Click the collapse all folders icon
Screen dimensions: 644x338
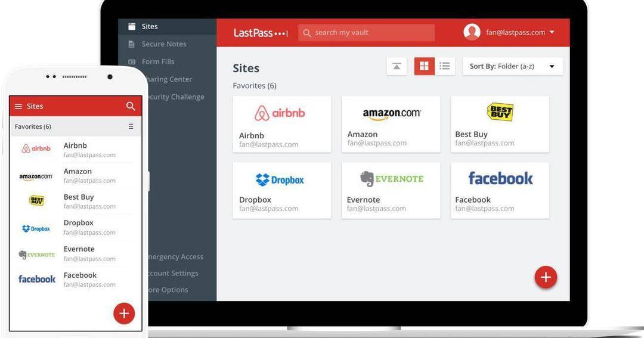(x=397, y=66)
